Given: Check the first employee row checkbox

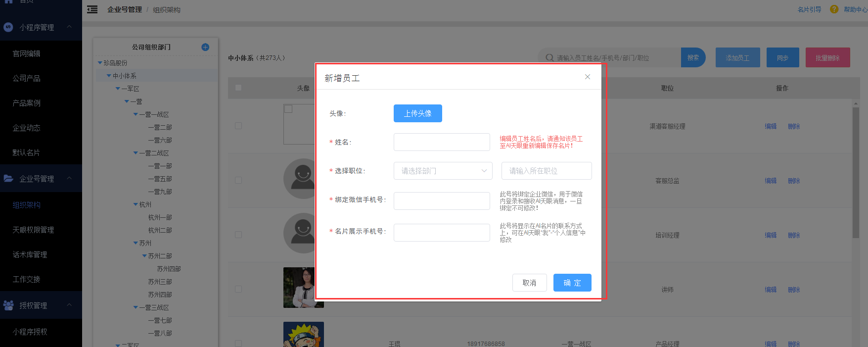Looking at the screenshot, I should [x=238, y=126].
